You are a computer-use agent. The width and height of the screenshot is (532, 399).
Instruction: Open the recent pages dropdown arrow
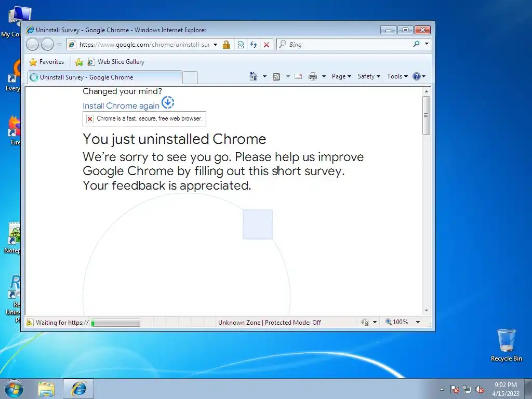(x=59, y=45)
